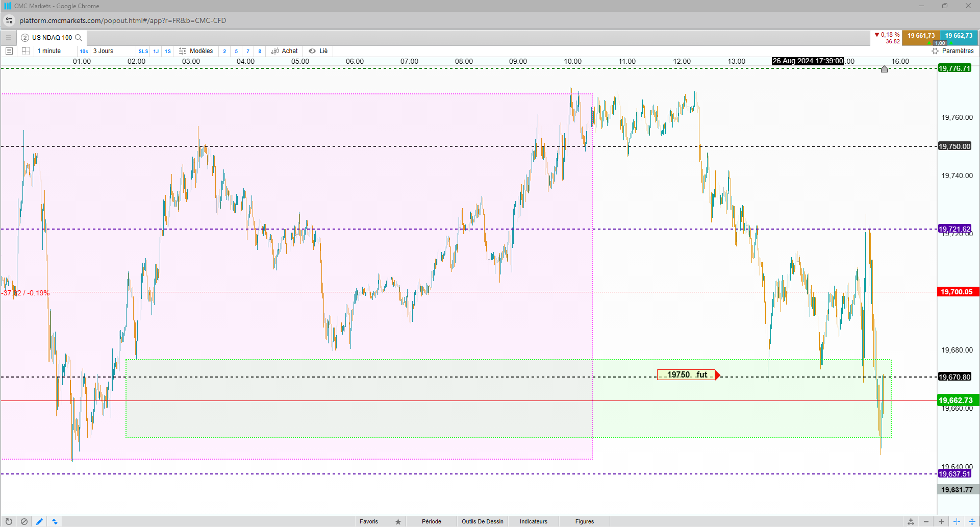Click the chart reset icon left of the minus
The width and height of the screenshot is (980, 527).
click(911, 521)
